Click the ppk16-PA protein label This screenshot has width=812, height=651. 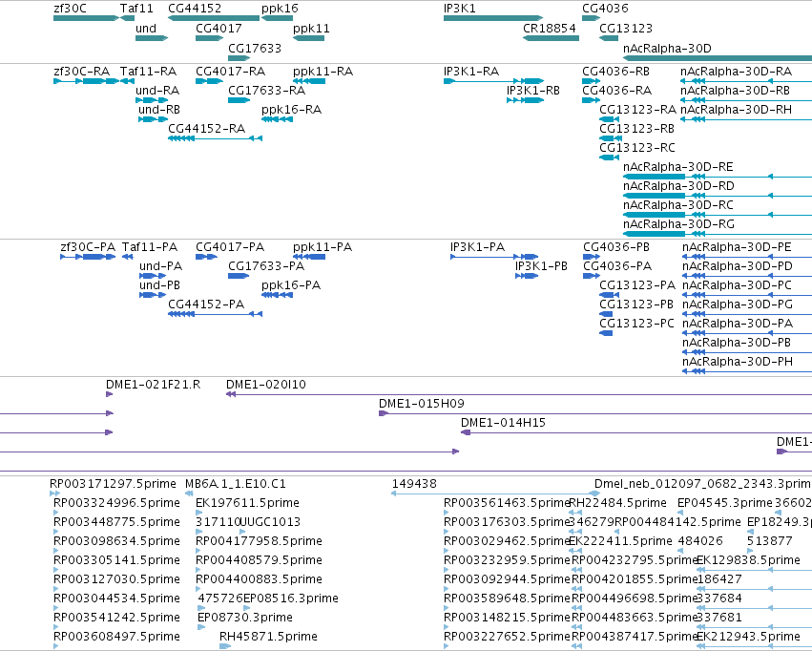291,285
